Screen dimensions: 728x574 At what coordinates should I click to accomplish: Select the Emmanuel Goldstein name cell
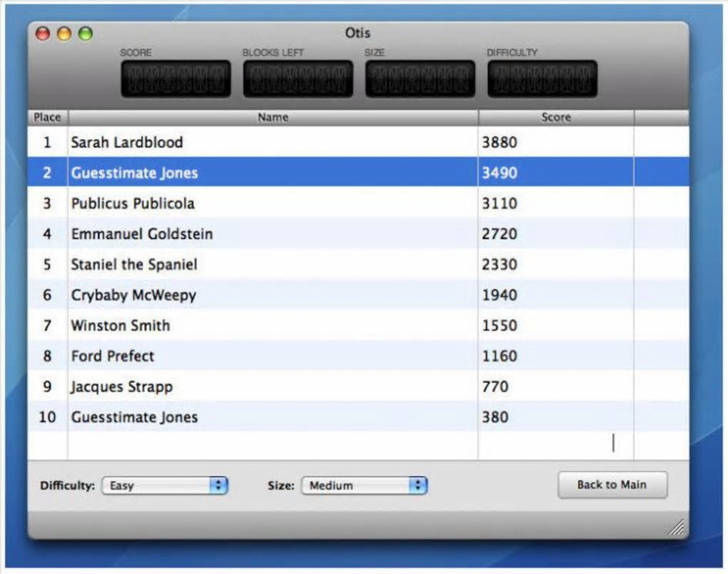[x=273, y=233]
